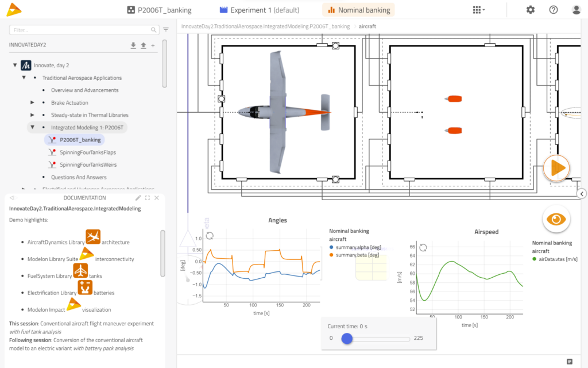Move the Current time slider handle

coord(347,339)
